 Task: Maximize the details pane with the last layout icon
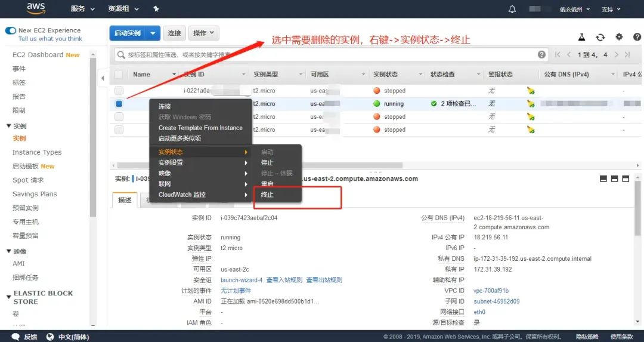click(x=626, y=179)
